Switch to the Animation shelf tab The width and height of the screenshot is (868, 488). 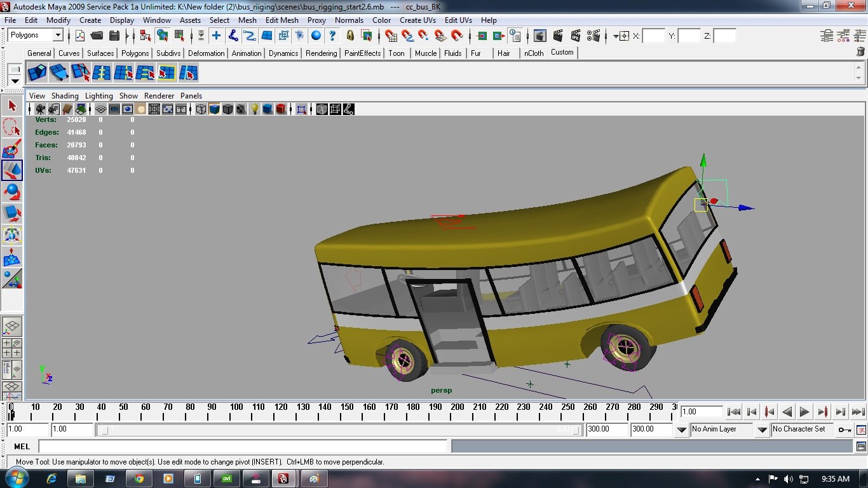pyautogui.click(x=246, y=53)
